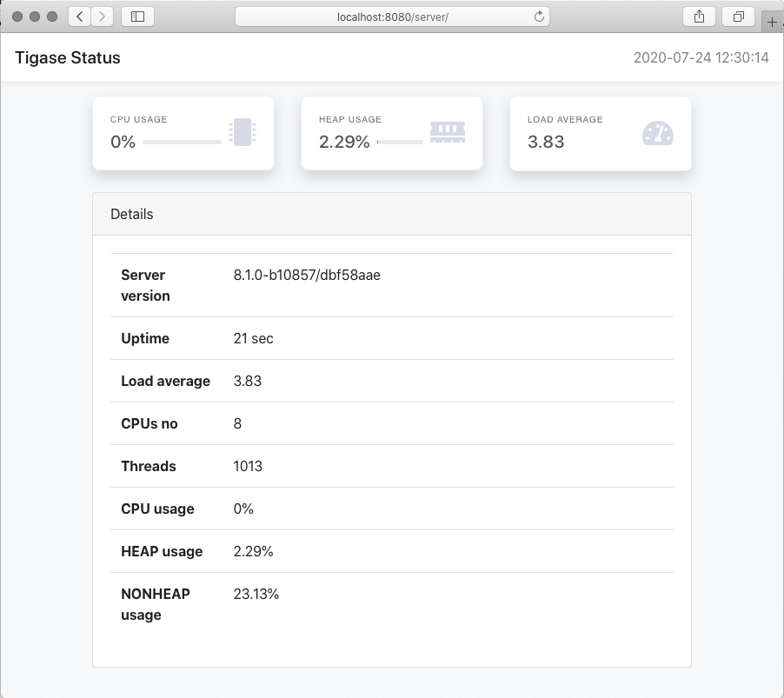Screen dimensions: 784x698
Task: Click the Uptime row label
Action: pos(145,338)
